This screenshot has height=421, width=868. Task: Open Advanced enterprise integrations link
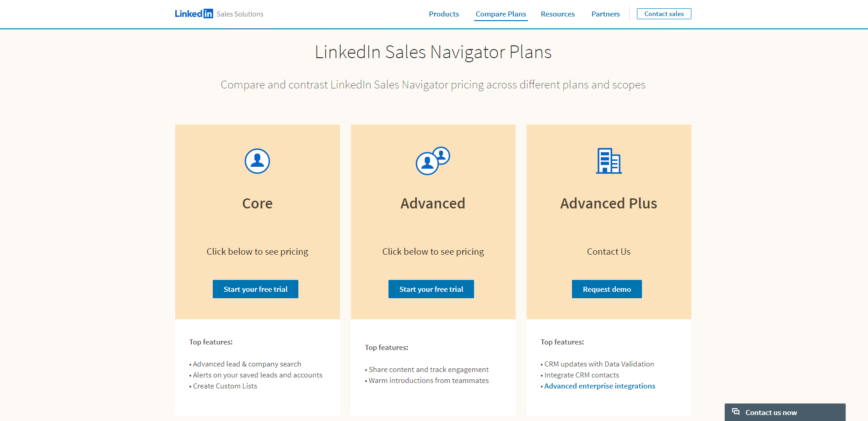pyautogui.click(x=599, y=386)
